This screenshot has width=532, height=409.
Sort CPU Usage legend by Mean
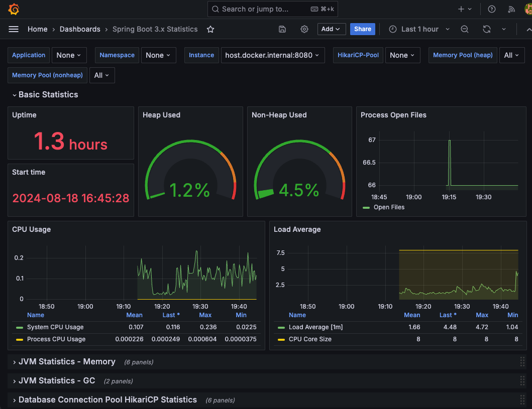pos(134,315)
